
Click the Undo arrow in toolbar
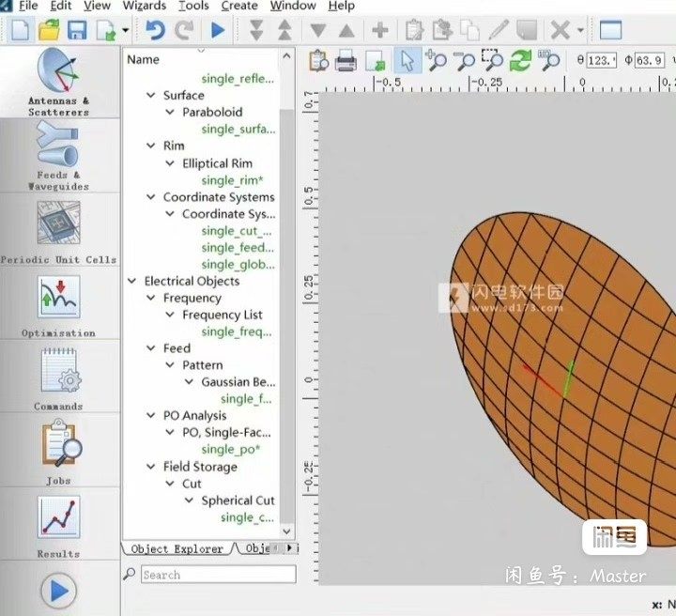click(x=156, y=31)
